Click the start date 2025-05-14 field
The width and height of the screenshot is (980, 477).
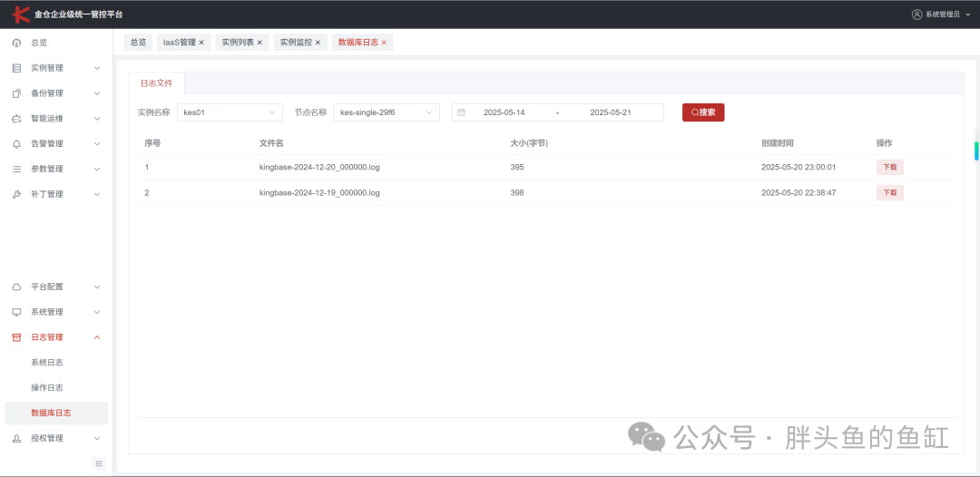504,112
